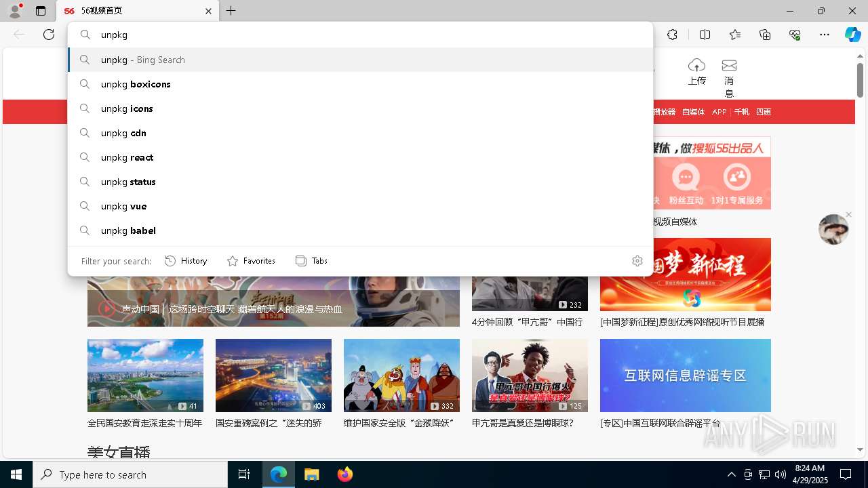This screenshot has width=868, height=488.
Task: Open the 全民国安教育走深走实十周年 title link
Action: pos(144,423)
